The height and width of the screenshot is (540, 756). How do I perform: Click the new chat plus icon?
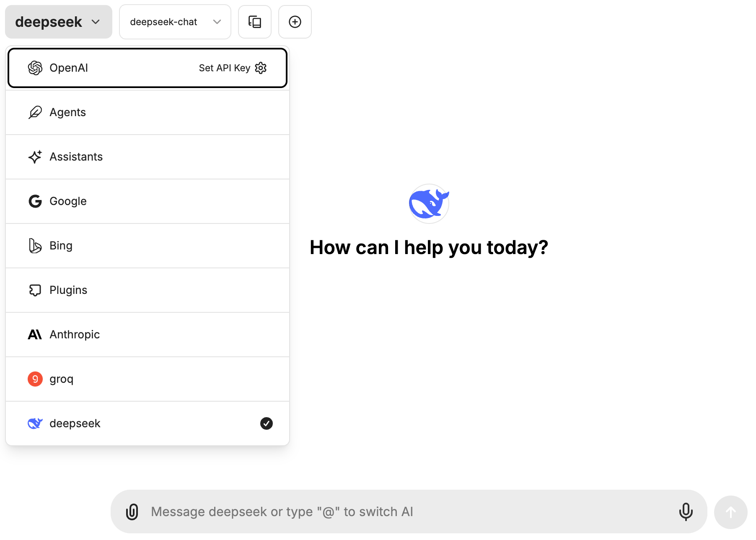coord(295,22)
